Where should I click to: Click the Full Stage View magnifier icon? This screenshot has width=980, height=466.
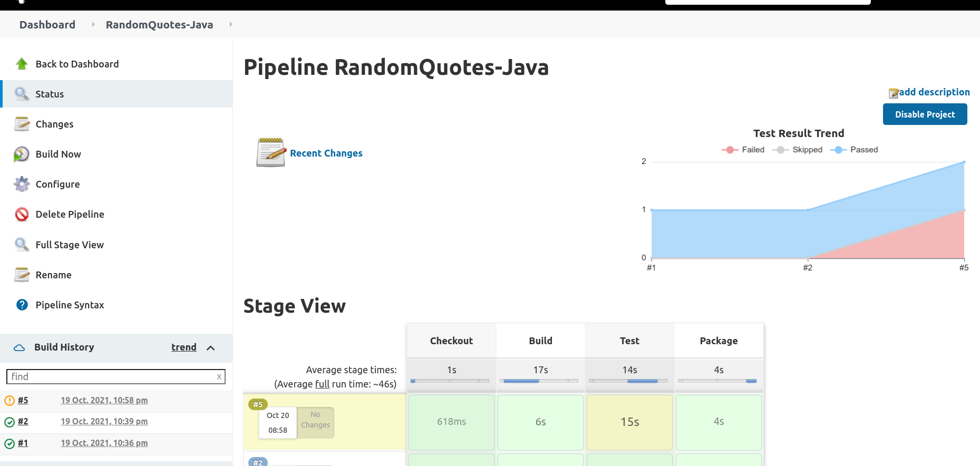click(x=22, y=245)
